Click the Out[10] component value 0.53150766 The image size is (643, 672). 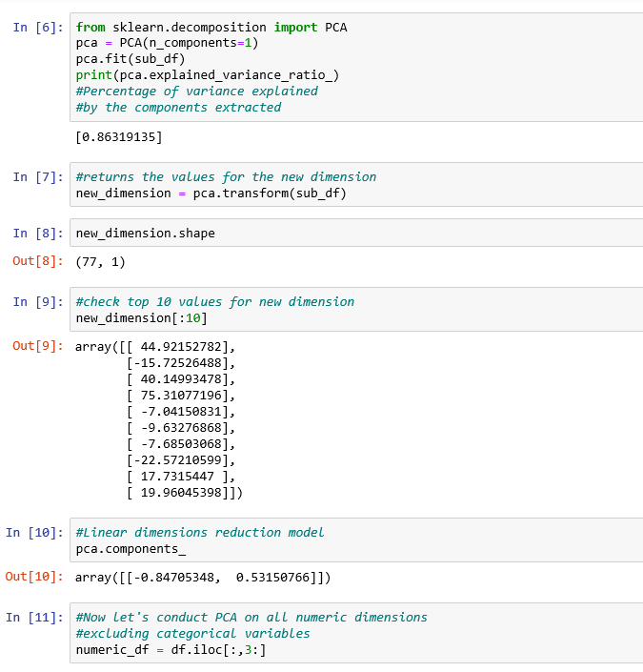click(272, 578)
